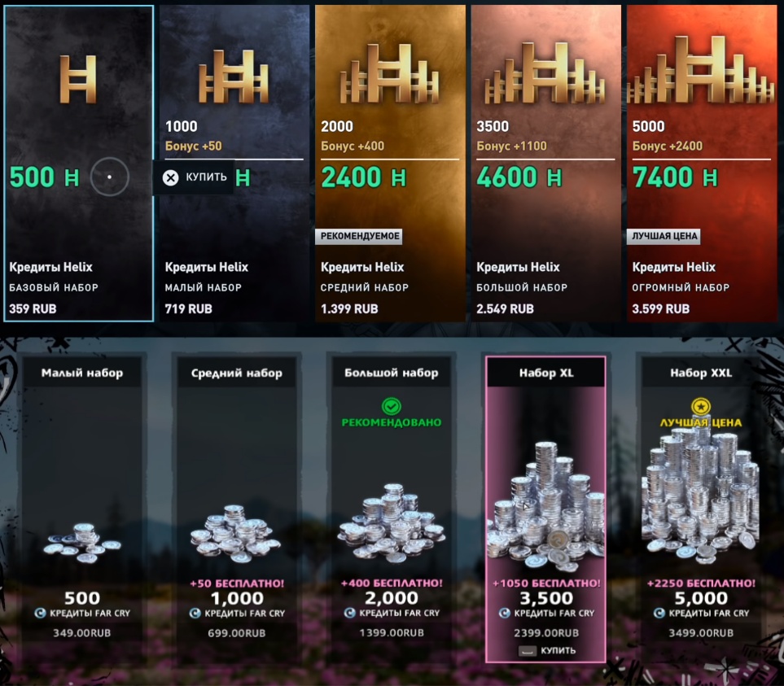This screenshot has height=686, width=784.
Task: Click the small coin pile in Малый набор
Action: pyautogui.click(x=82, y=543)
